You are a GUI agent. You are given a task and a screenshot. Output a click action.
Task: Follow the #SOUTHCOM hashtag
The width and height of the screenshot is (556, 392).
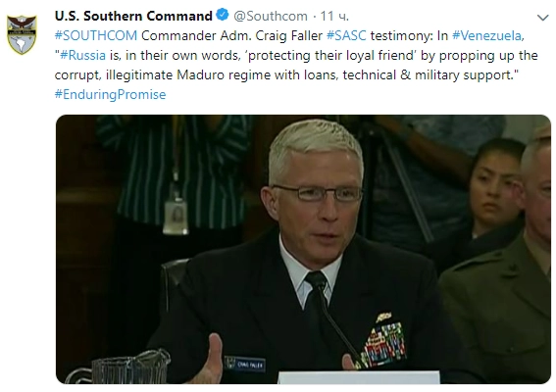pos(96,35)
